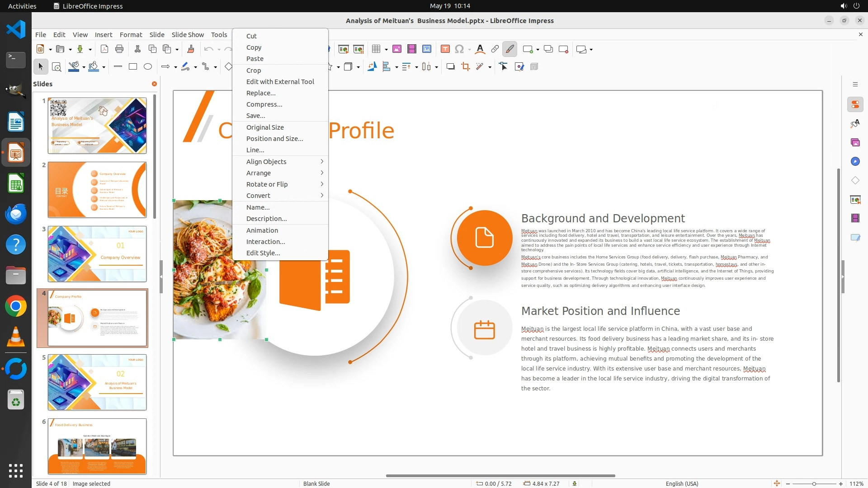This screenshot has width=868, height=488.
Task: Select slide 3 Company Overview thumbnail
Action: [97, 254]
